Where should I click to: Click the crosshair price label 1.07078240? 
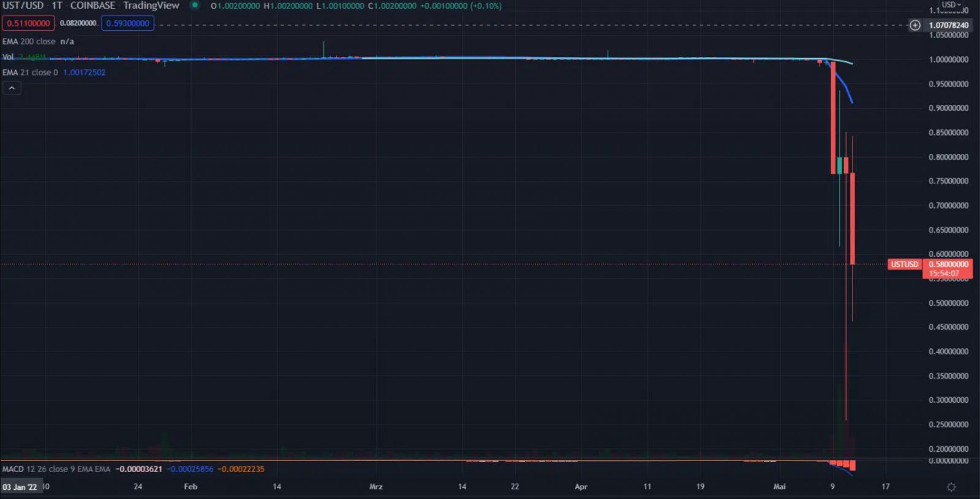pyautogui.click(x=948, y=25)
